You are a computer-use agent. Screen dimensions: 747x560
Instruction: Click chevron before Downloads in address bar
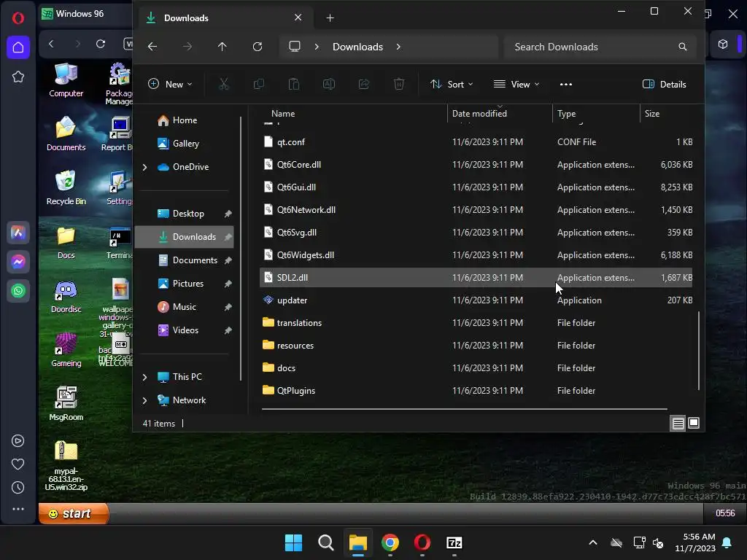(317, 47)
